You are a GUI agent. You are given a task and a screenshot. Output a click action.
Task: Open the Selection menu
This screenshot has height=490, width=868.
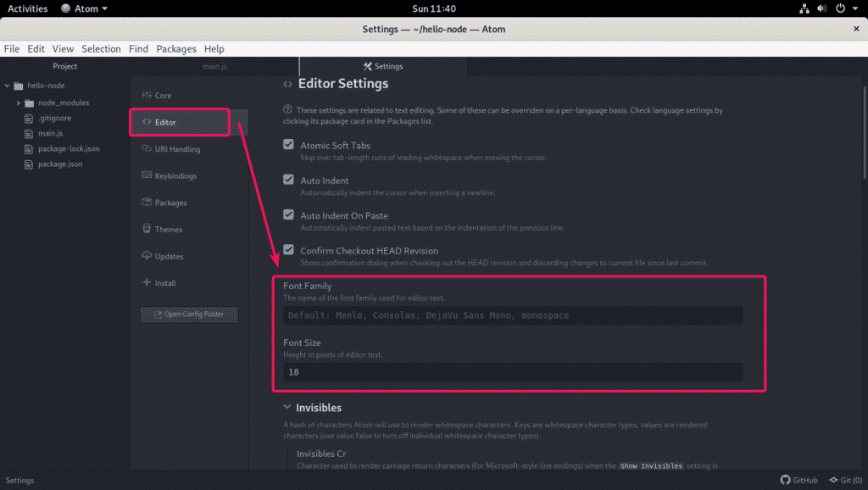click(102, 48)
